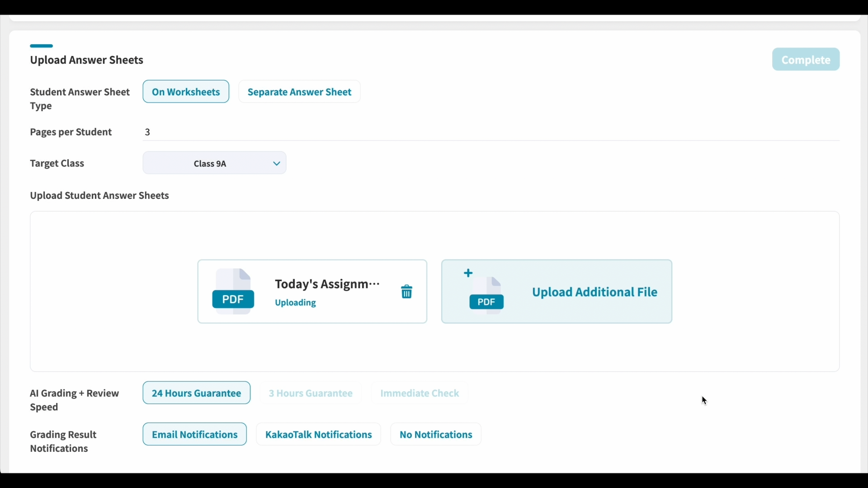The width and height of the screenshot is (868, 488).
Task: Click the Student Answer Sheet Type label
Action: click(80, 99)
